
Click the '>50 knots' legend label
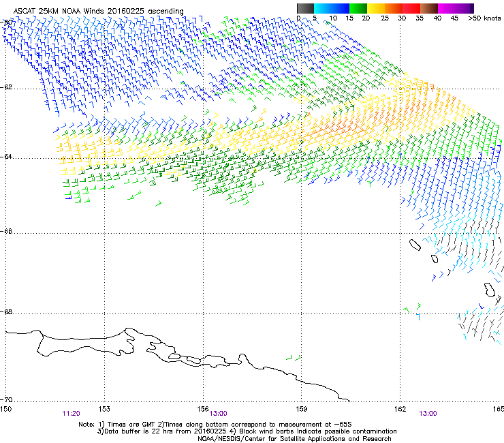484,18
